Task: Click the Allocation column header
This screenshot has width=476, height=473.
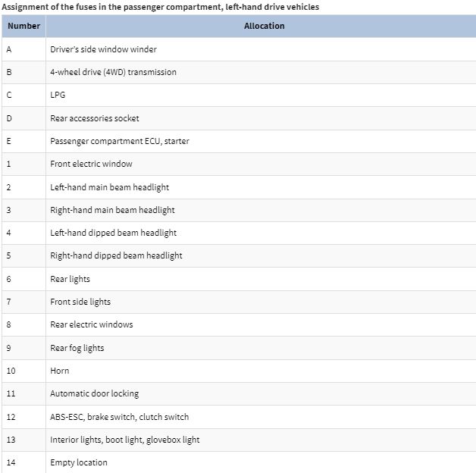Action: click(264, 26)
